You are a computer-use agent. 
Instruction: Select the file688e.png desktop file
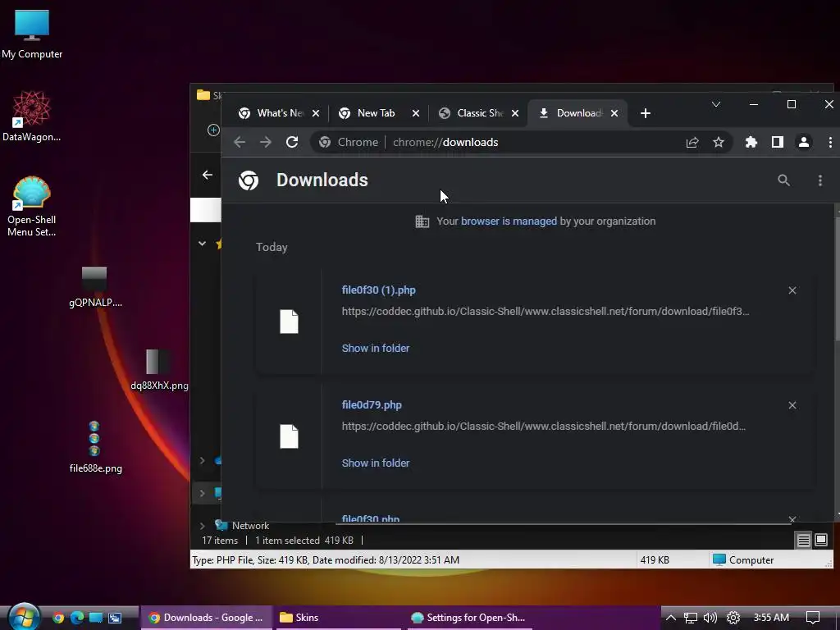[x=95, y=447]
